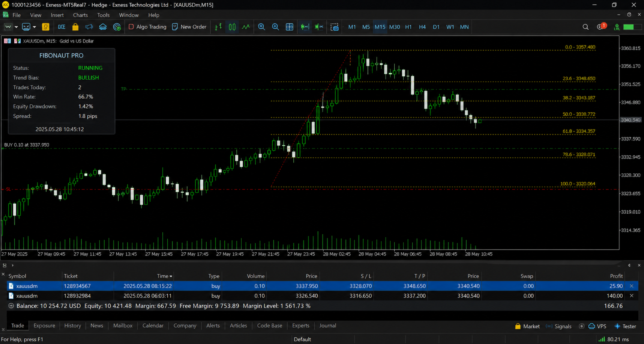Viewport: 644px width, 344px height.
Task: Open notifications icon with red badge
Action: tap(601, 26)
